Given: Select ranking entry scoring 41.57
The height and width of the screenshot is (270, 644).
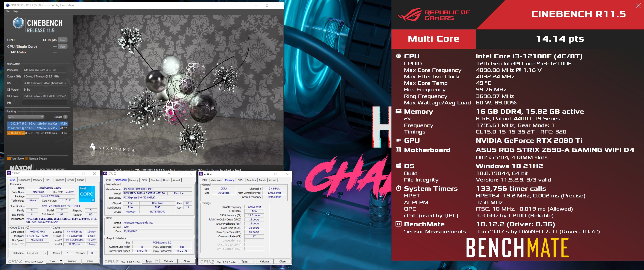Looking at the screenshot, I should coord(37,128).
